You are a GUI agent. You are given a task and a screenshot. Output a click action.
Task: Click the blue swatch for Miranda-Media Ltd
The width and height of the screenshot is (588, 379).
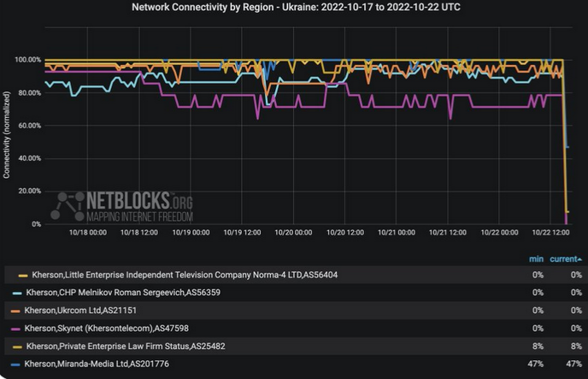[15, 364]
